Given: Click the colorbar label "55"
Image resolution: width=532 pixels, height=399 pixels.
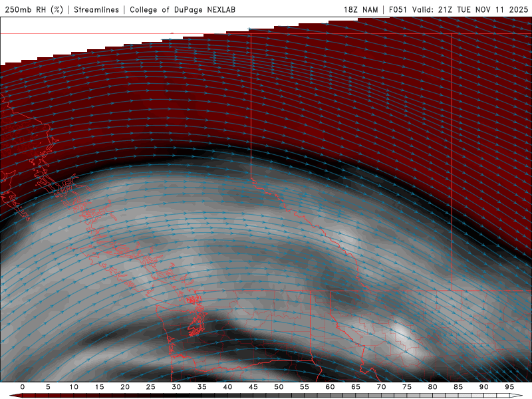Looking at the screenshot, I should click(305, 387).
